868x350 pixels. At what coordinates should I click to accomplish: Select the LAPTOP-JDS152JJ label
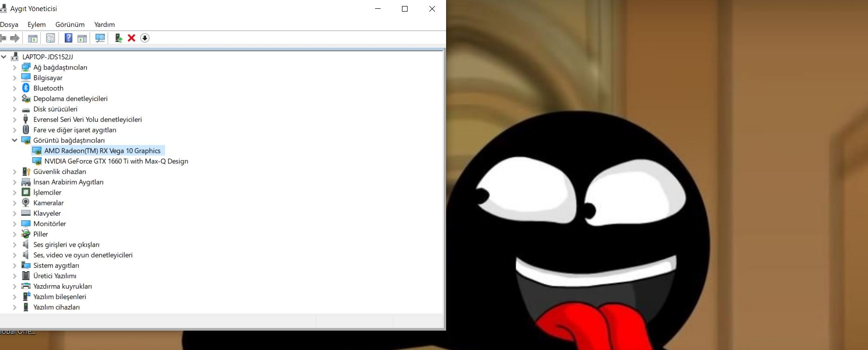tap(48, 57)
